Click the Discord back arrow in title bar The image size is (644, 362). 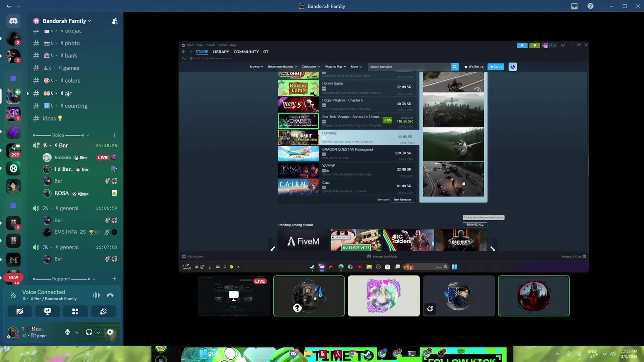pos(9,6)
